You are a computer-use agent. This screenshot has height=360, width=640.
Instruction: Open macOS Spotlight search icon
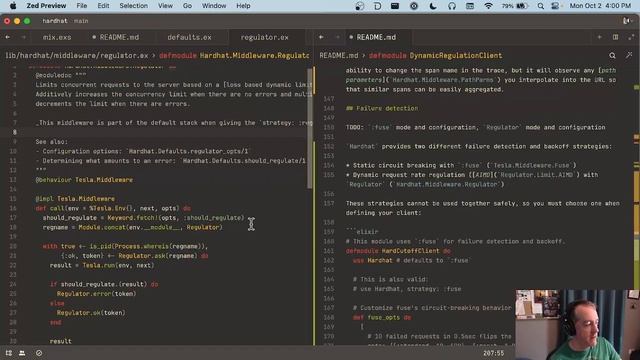click(x=540, y=6)
